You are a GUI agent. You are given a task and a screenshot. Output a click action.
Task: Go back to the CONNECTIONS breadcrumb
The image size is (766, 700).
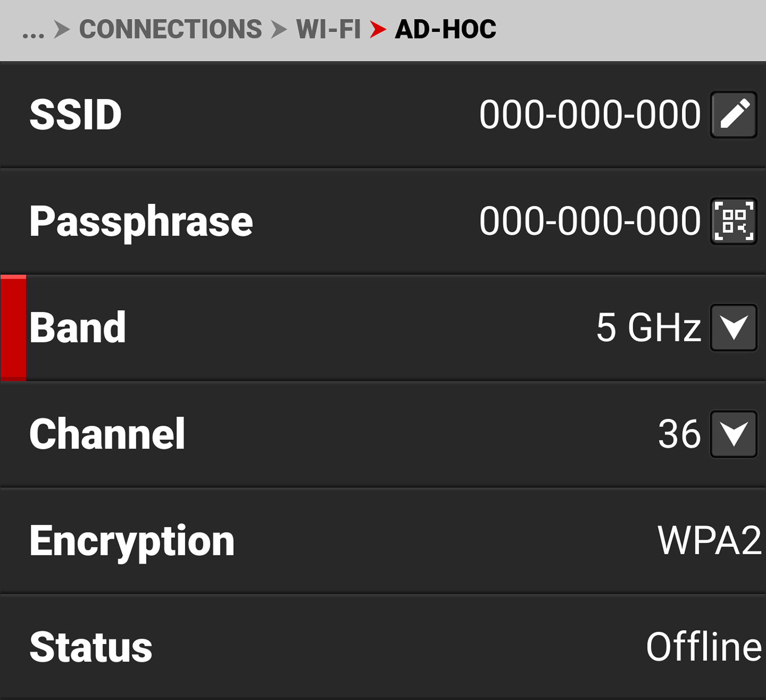pos(171,29)
